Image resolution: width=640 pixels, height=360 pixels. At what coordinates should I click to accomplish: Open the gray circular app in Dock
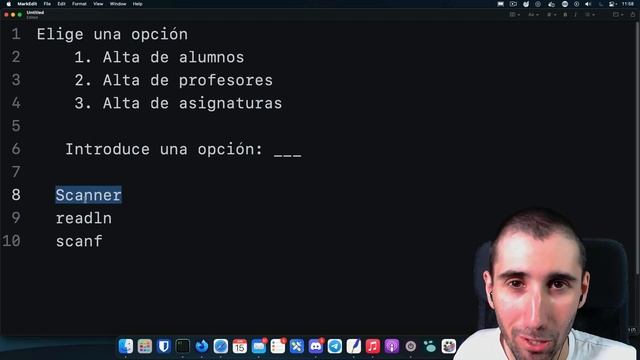(411, 347)
